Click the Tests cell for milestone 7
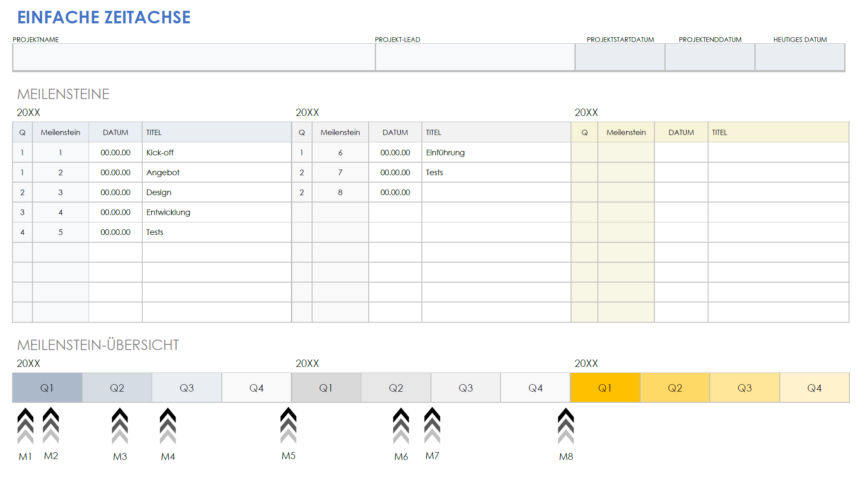 tap(496, 172)
